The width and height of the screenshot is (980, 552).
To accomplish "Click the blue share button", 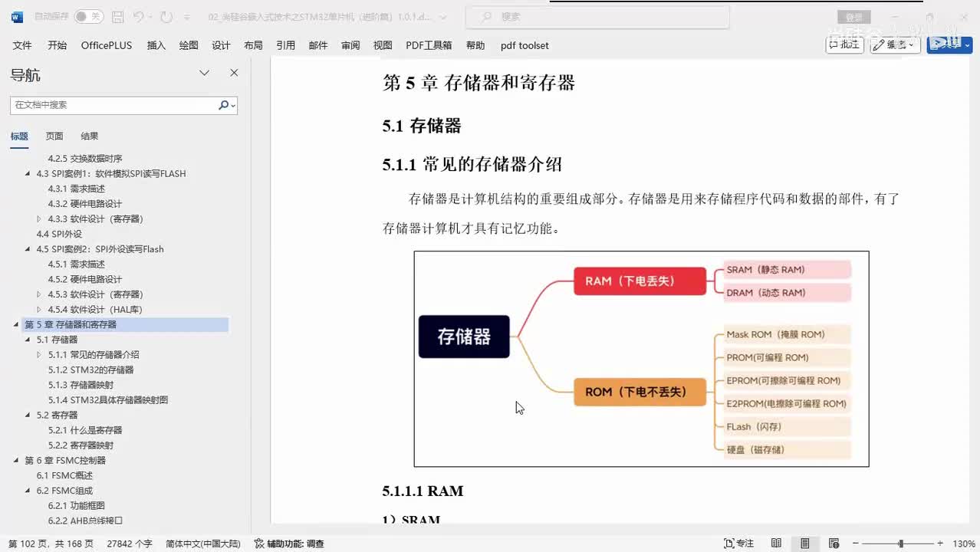I will click(x=949, y=44).
